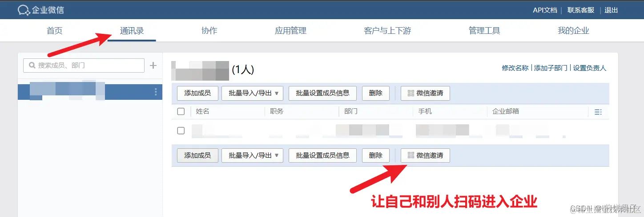Expand the upper 批量导入/导出 dropdown
Screen dimensions: 644x217
252,93
